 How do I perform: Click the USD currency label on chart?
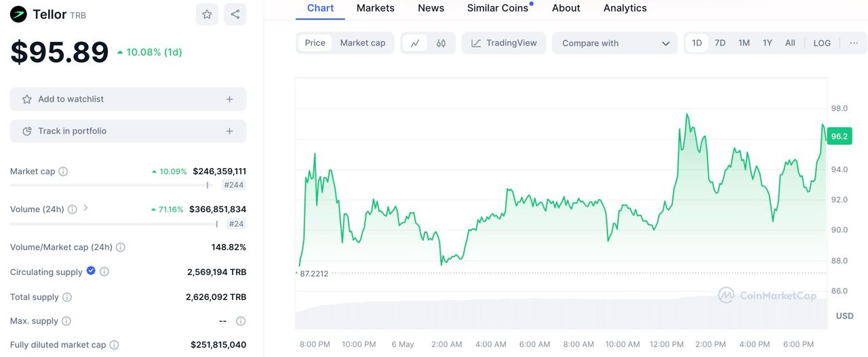(x=844, y=316)
